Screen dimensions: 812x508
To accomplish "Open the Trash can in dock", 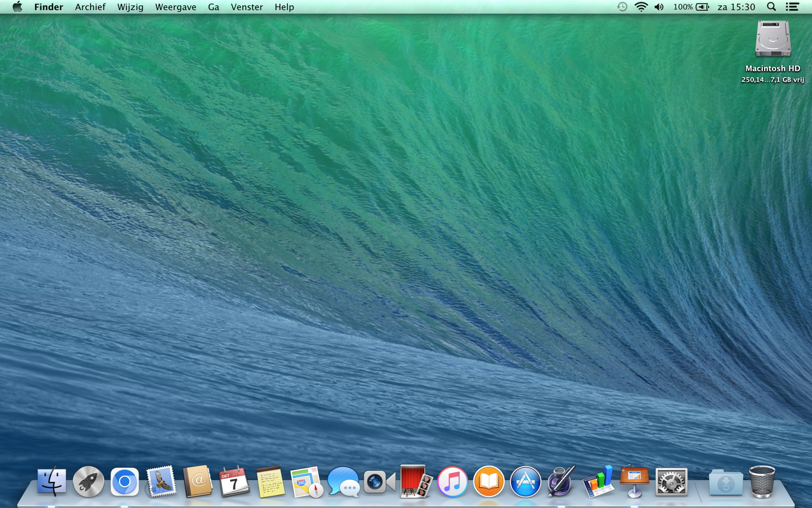I will 762,482.
